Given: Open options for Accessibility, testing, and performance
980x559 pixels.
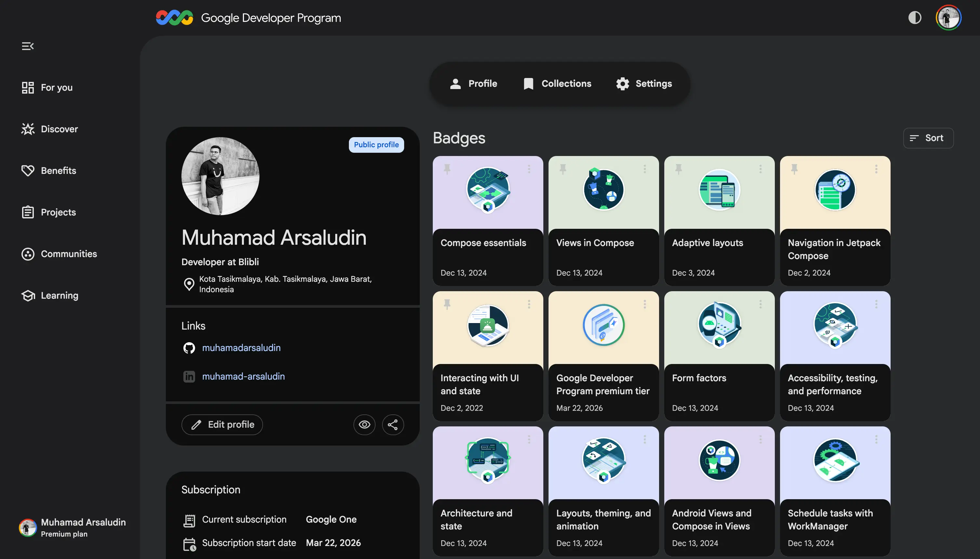Looking at the screenshot, I should [x=876, y=304].
